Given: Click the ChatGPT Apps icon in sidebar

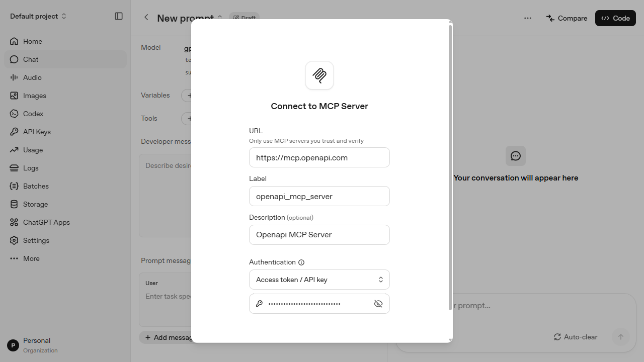Looking at the screenshot, I should click(x=14, y=222).
